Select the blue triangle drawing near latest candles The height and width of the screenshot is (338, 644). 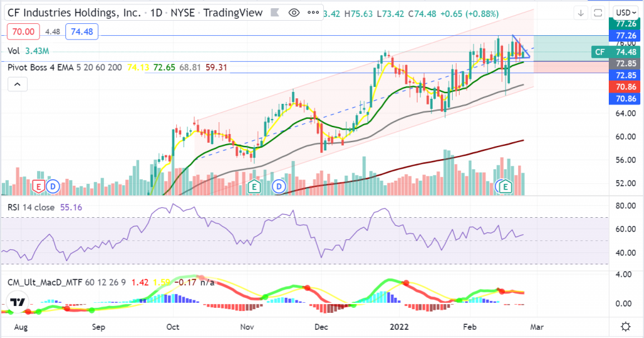(x=520, y=47)
